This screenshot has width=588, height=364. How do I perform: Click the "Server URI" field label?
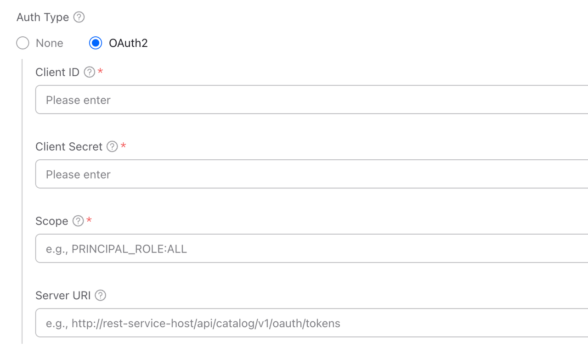(x=63, y=296)
